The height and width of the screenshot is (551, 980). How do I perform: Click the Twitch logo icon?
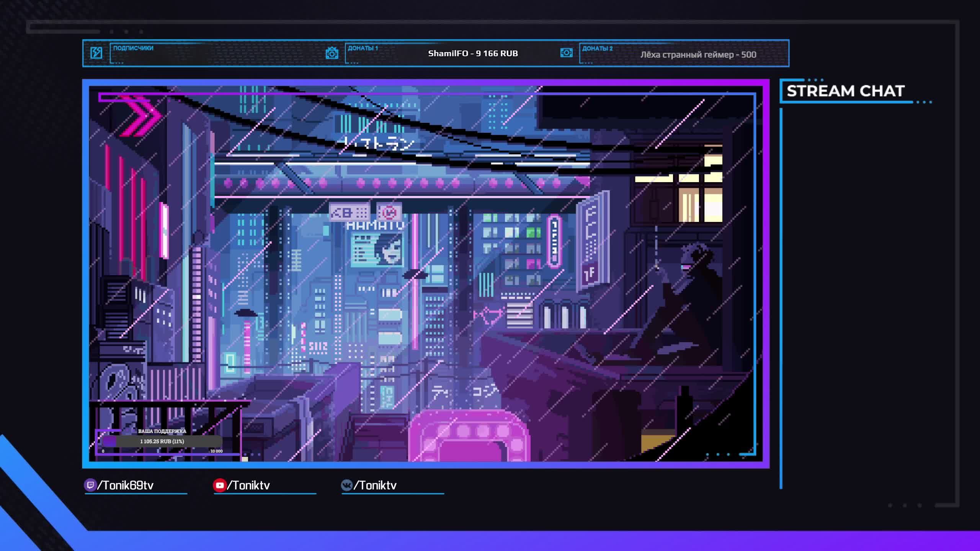[x=90, y=485]
